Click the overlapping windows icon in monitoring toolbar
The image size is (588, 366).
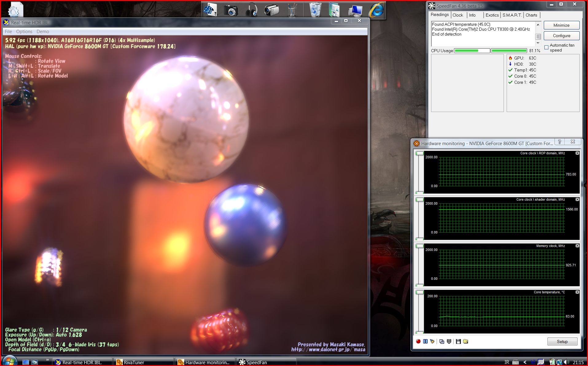pos(442,341)
